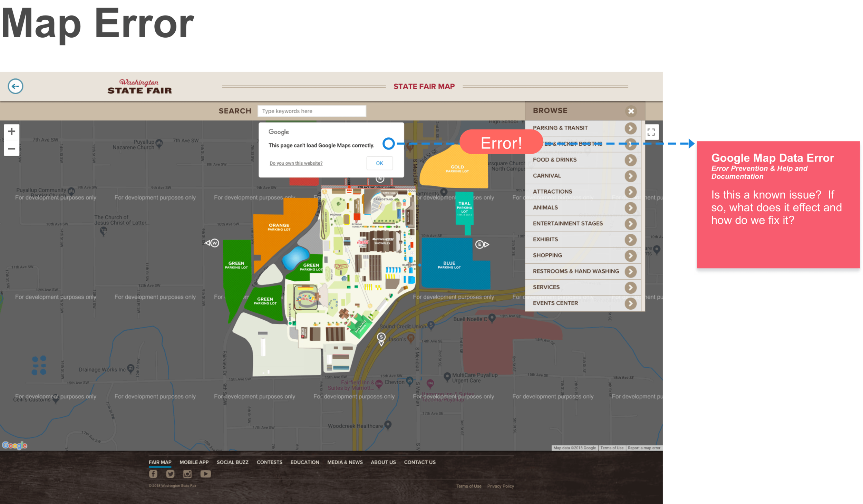Zoom in with the plus button

11,132
